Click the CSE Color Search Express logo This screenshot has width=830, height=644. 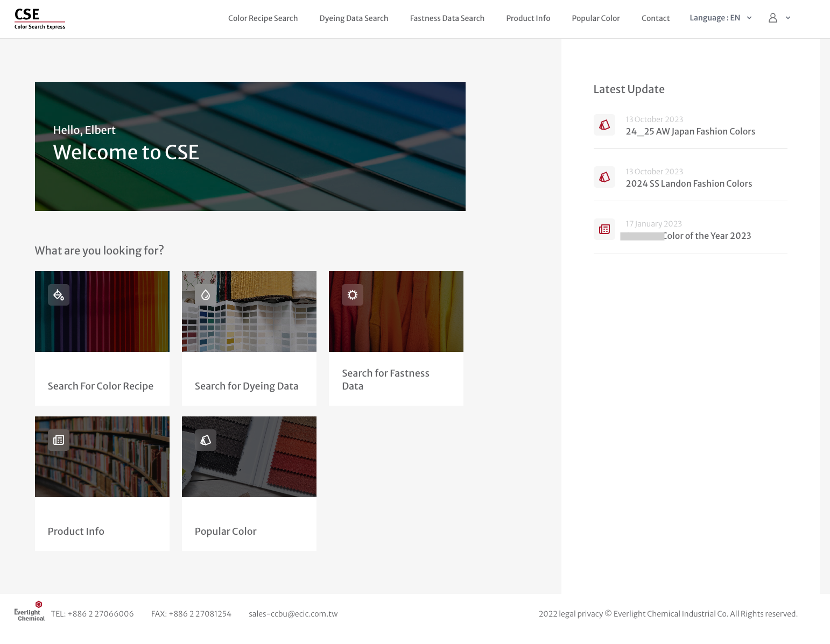39,19
